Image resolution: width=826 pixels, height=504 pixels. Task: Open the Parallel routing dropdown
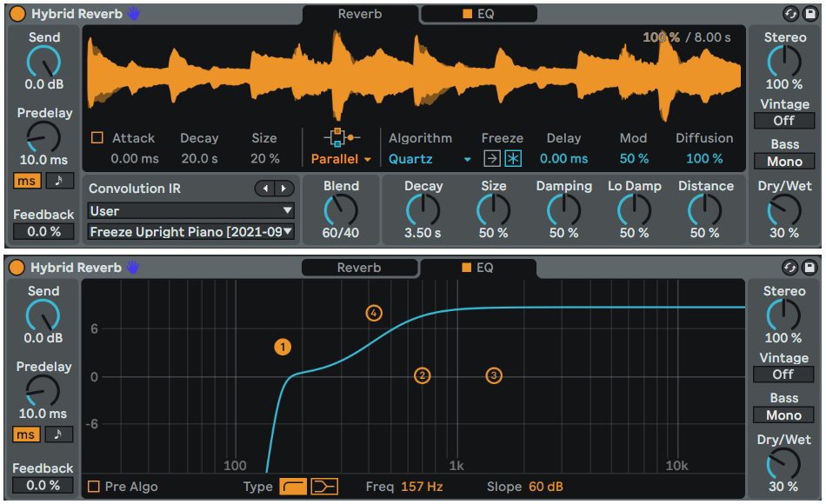341,158
